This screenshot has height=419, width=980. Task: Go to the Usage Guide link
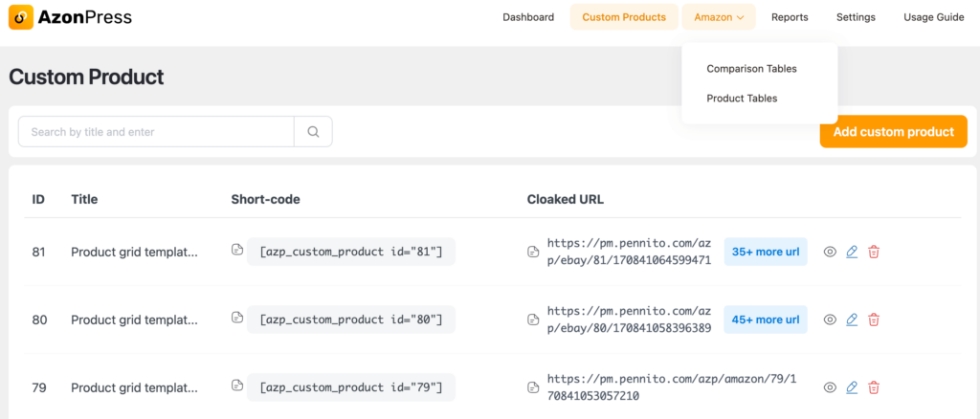coord(933,17)
